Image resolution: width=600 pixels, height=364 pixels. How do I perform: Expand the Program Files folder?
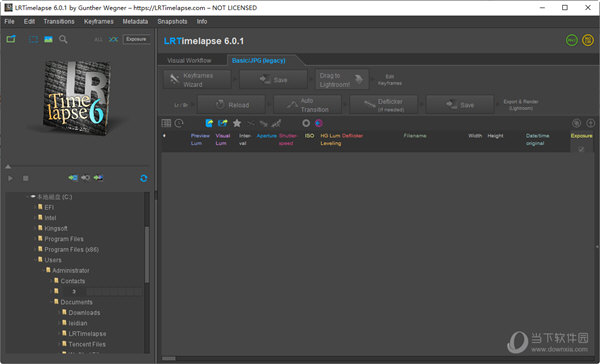(x=35, y=239)
